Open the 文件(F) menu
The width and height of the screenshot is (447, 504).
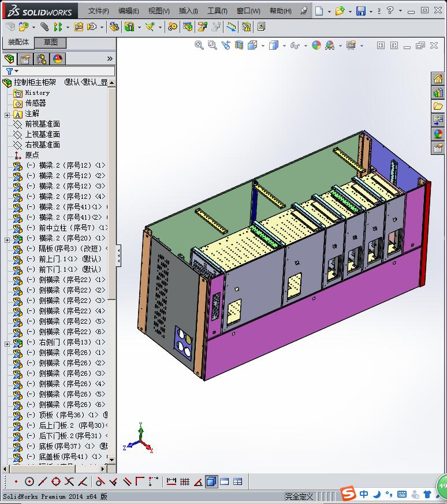click(99, 11)
